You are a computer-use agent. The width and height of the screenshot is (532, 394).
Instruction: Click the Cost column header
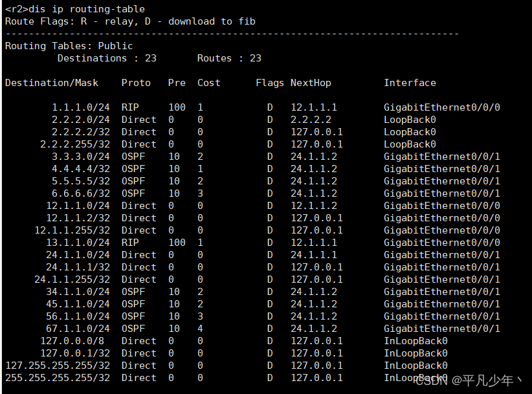[209, 83]
